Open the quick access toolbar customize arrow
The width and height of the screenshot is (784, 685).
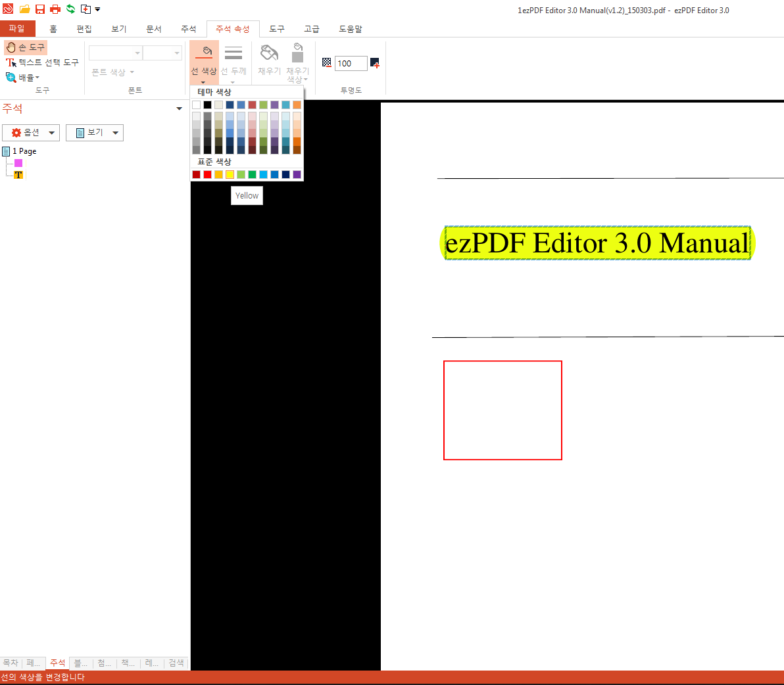pyautogui.click(x=97, y=9)
